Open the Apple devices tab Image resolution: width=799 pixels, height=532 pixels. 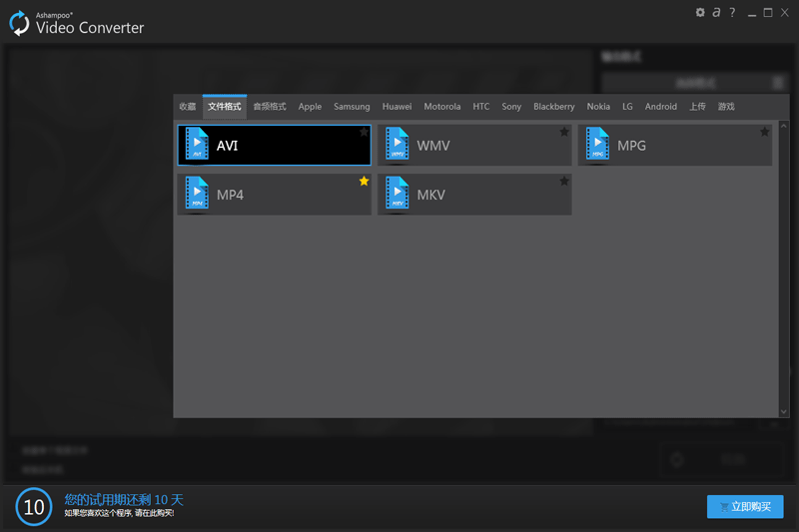[310, 107]
